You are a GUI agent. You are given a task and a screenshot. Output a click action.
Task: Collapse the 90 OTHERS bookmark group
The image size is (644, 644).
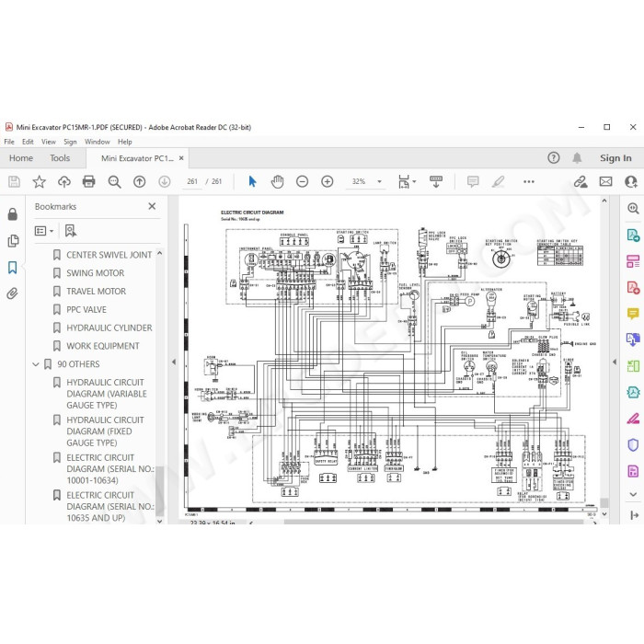pos(36,364)
